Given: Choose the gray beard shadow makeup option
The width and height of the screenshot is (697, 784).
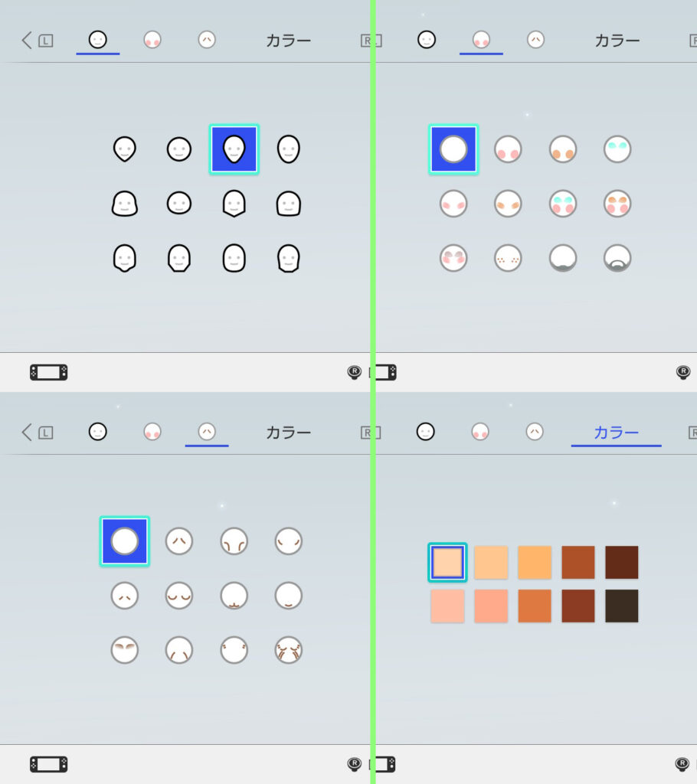Looking at the screenshot, I should 562,258.
